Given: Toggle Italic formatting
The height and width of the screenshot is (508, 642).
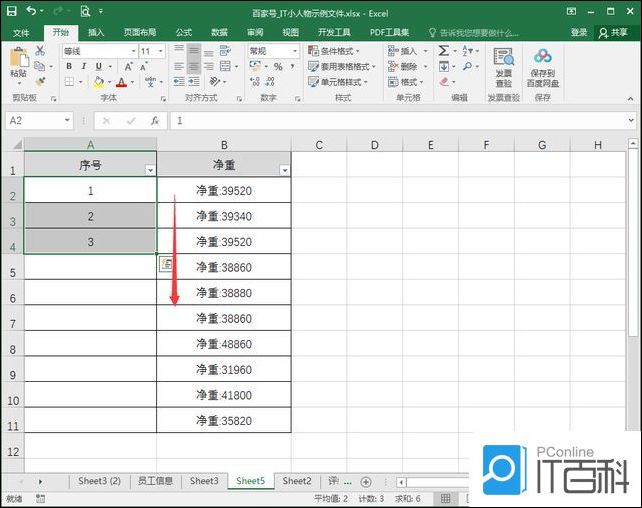Looking at the screenshot, I should point(84,67).
